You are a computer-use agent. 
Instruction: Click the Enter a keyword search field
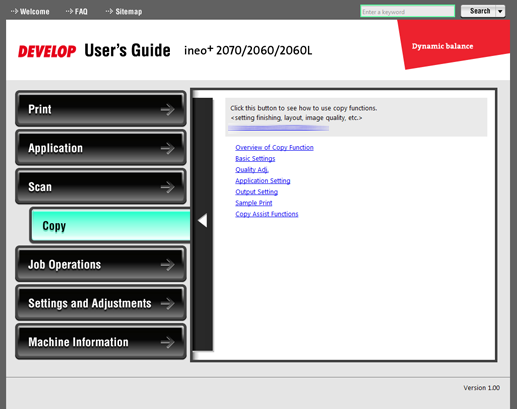coord(407,11)
